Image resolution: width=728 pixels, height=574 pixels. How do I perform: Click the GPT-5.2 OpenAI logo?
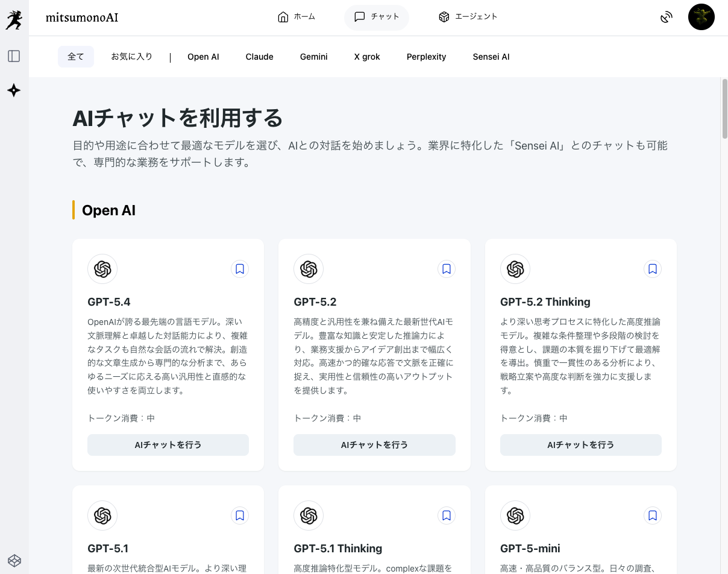309,269
